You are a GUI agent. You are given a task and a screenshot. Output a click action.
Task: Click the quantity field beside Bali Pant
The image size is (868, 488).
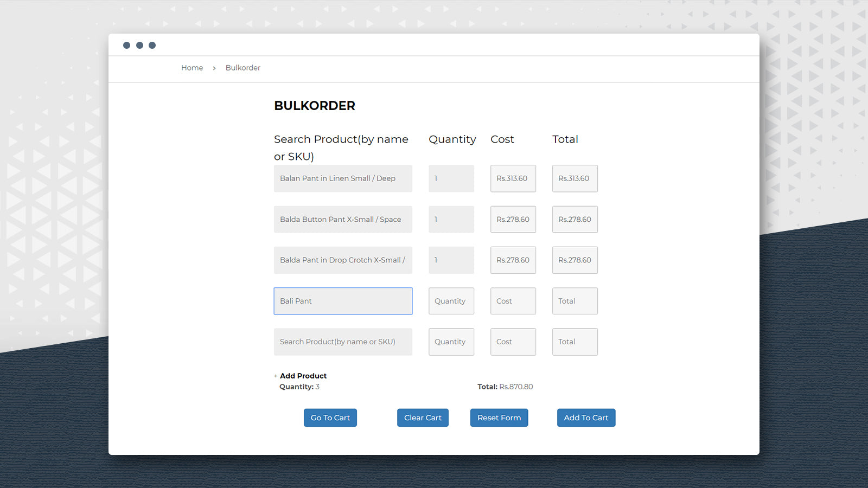click(451, 301)
